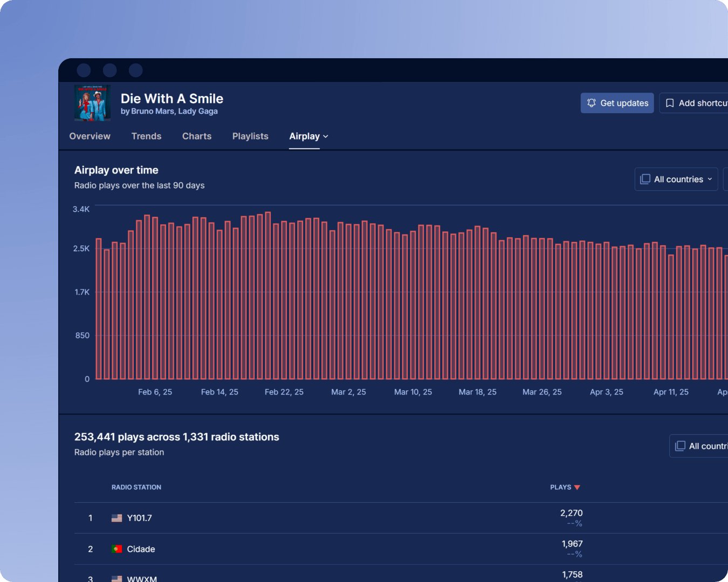Open the Overview tab

coord(90,136)
